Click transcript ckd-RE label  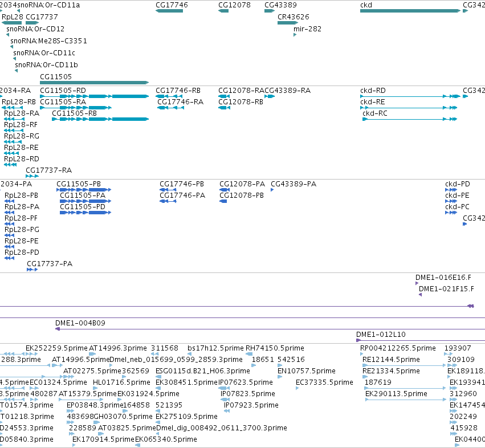pos(373,102)
